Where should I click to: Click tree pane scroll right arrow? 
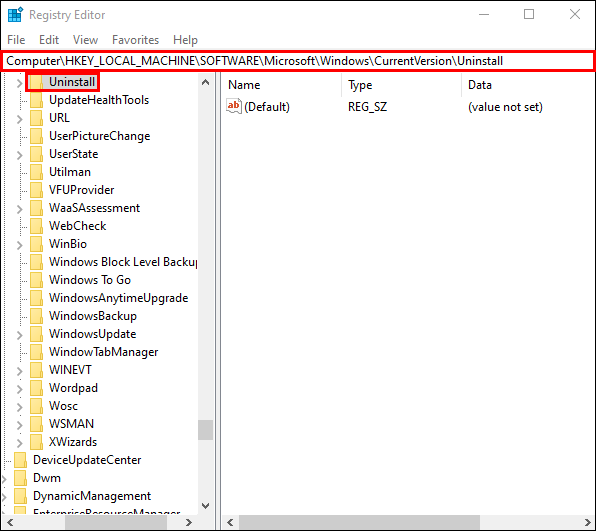tap(189, 522)
